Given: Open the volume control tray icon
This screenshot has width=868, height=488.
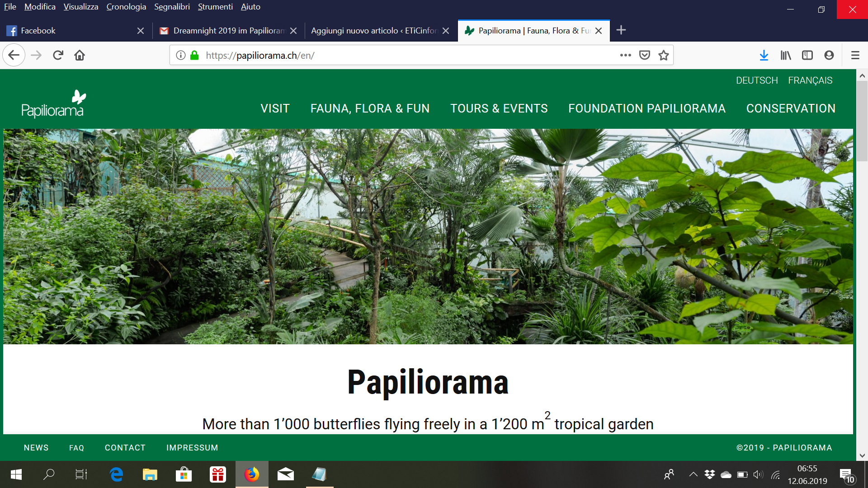Looking at the screenshot, I should tap(758, 474).
